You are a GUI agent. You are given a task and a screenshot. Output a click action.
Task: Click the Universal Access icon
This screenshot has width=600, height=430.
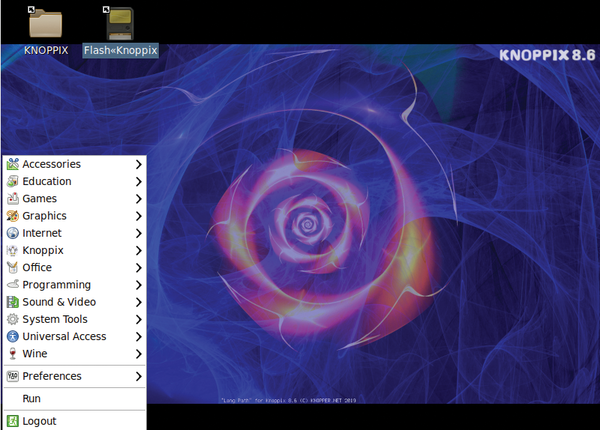coord(13,337)
